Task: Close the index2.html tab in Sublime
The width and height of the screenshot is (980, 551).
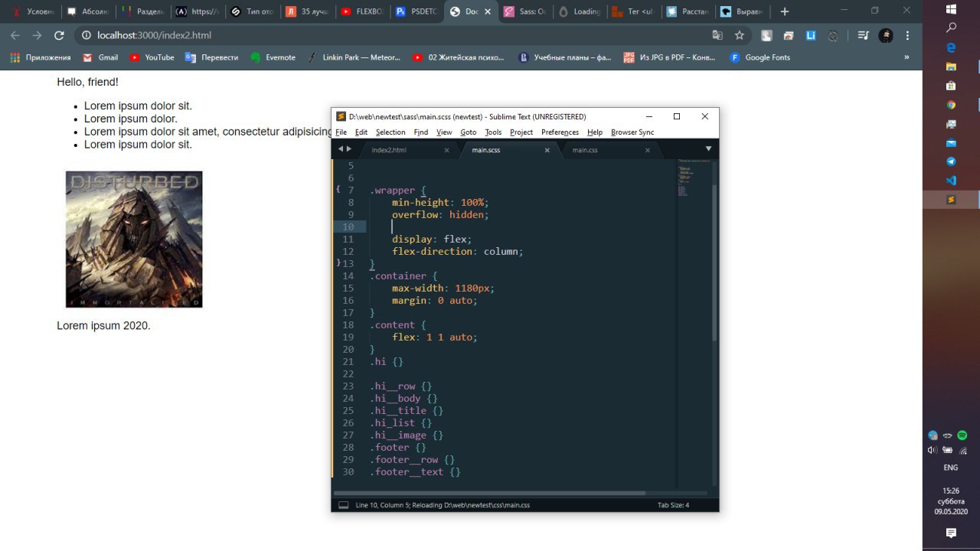Action: pos(447,150)
